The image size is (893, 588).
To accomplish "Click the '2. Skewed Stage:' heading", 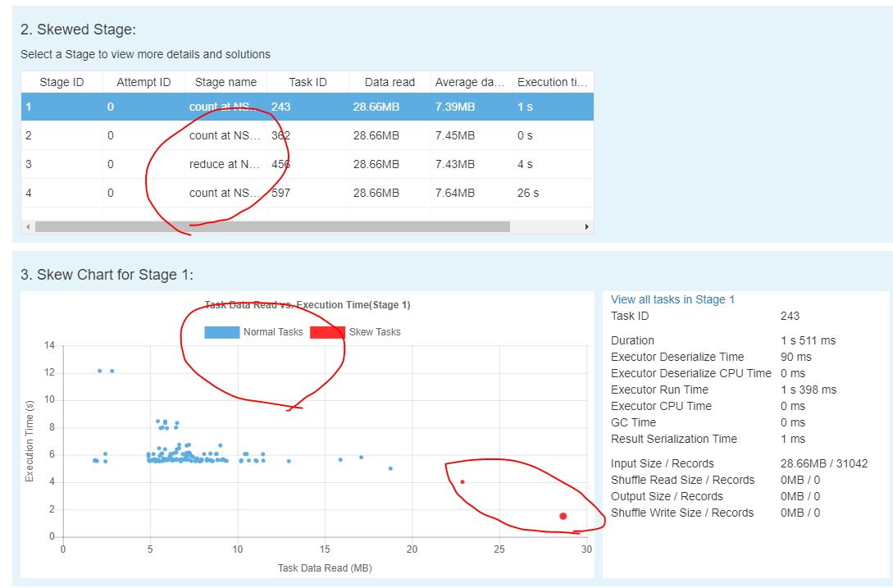I will (78, 30).
